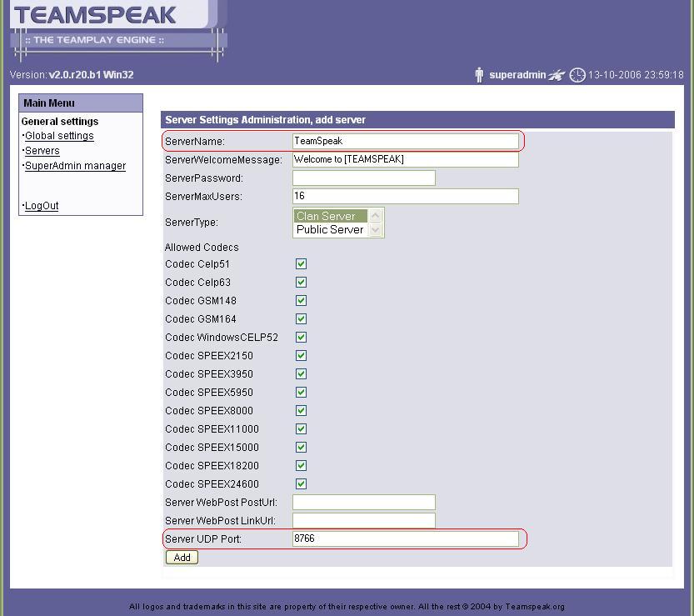The width and height of the screenshot is (694, 616).
Task: Disable Codec WindowsCELP52 checkbox
Action: tap(301, 337)
